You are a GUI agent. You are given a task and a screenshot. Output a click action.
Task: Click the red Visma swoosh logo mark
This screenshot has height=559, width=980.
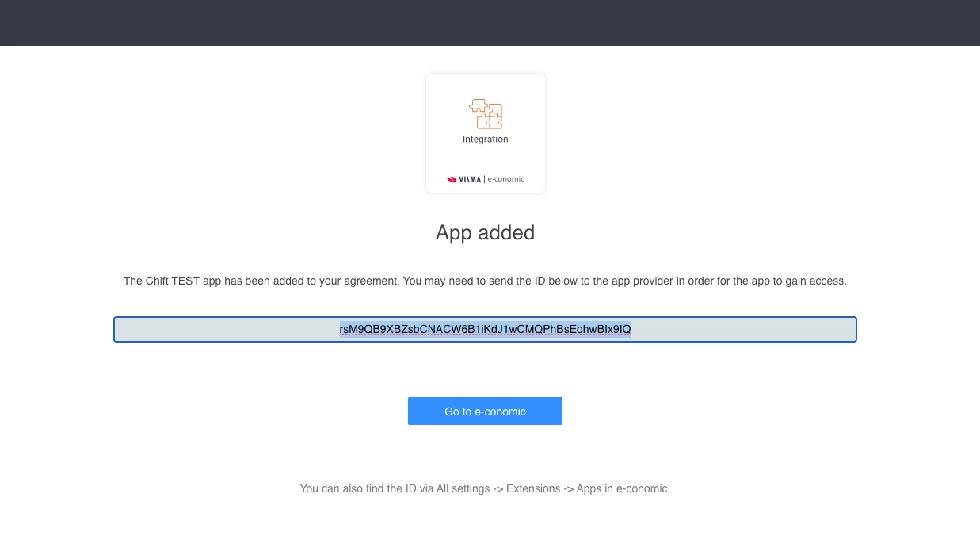(452, 179)
